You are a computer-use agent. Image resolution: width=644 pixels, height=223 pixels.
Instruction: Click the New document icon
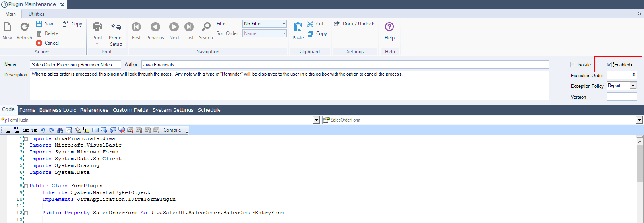(x=7, y=27)
